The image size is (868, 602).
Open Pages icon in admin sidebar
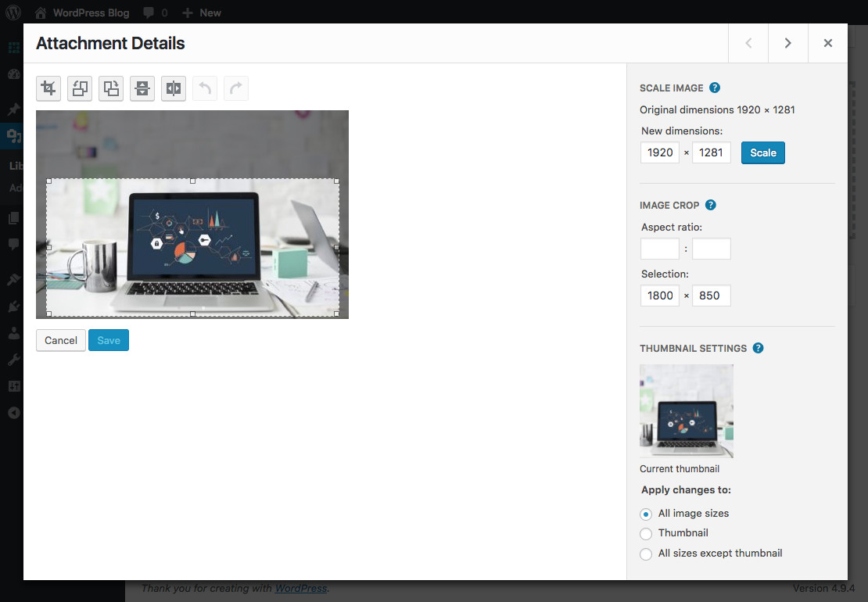[13, 217]
